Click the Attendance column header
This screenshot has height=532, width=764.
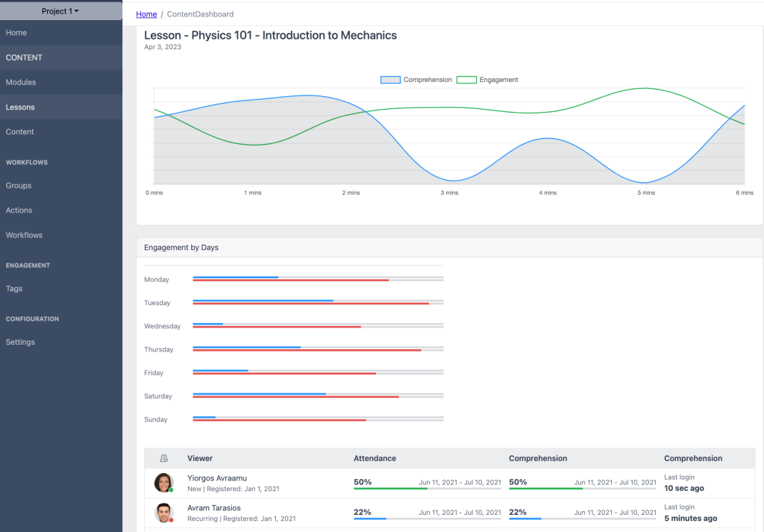375,458
